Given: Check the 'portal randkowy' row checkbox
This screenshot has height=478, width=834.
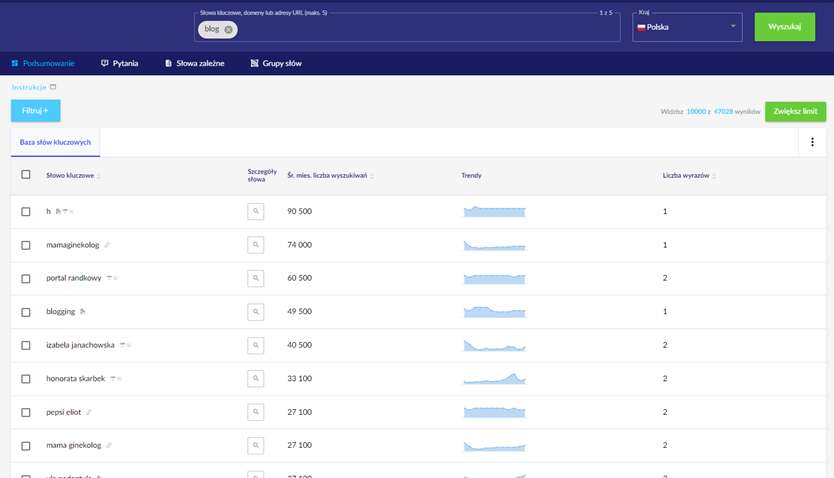Looking at the screenshot, I should [x=26, y=278].
